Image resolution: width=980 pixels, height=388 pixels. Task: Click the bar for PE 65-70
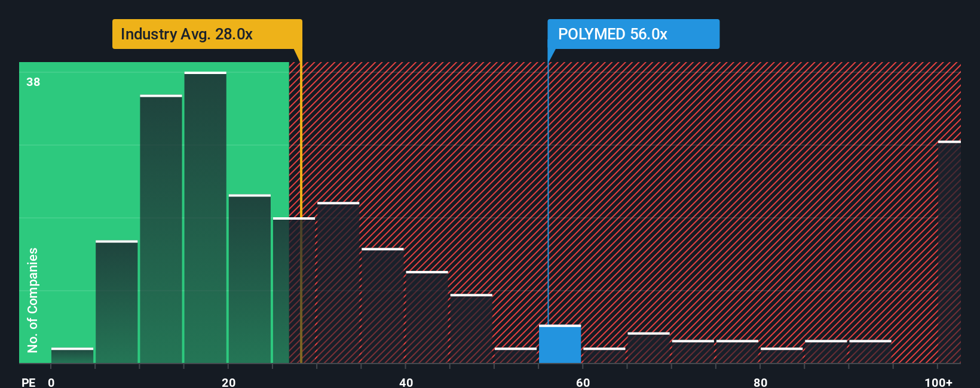[648, 347]
